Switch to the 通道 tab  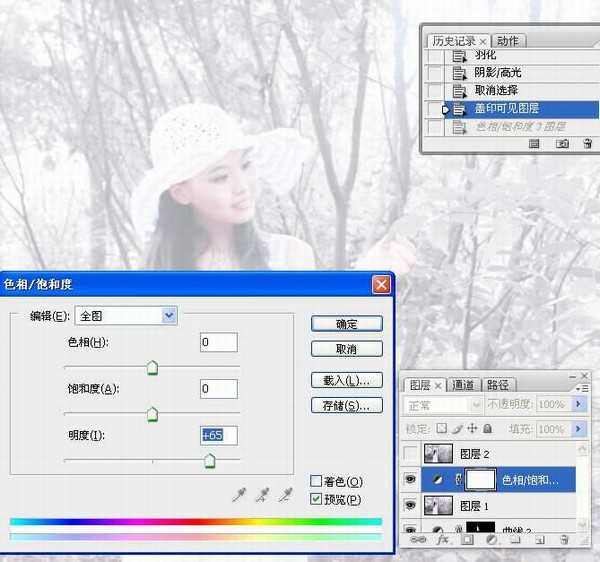coord(463,385)
